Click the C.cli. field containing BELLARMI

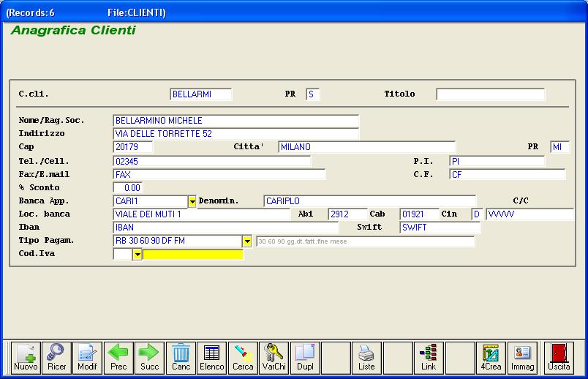(200, 94)
